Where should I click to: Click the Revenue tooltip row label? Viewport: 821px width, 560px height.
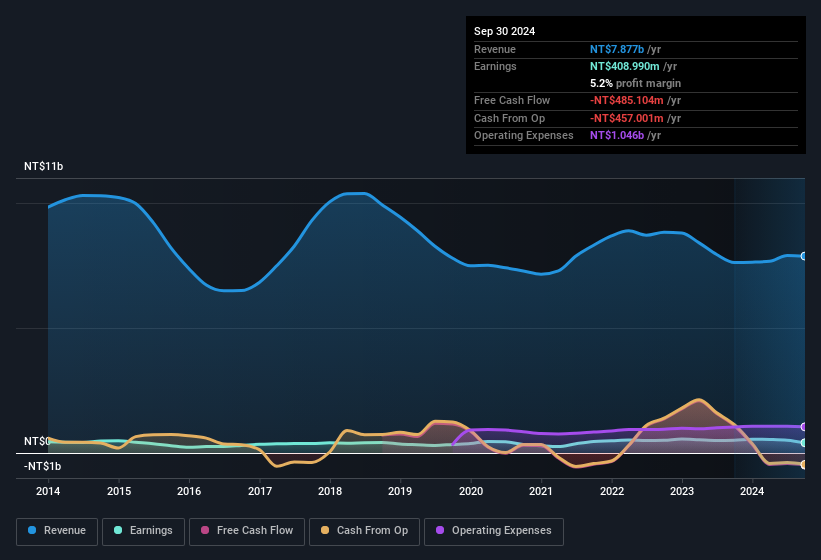(495, 49)
